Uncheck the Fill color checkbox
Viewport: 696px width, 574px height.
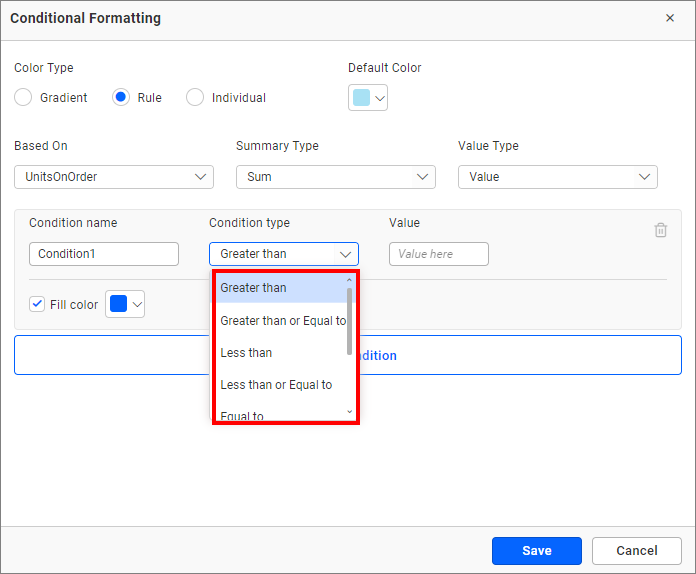38,304
